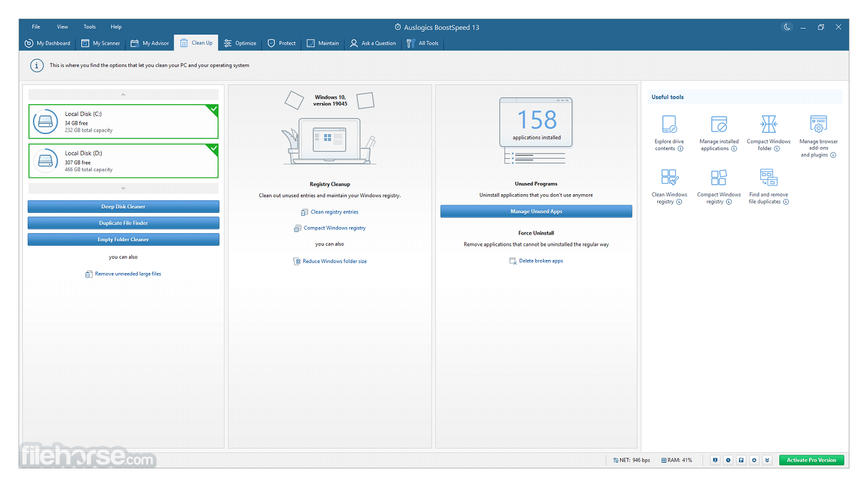Show info for browser add-ons and plugins
Image resolution: width=868 pixels, height=487 pixels.
coord(833,155)
